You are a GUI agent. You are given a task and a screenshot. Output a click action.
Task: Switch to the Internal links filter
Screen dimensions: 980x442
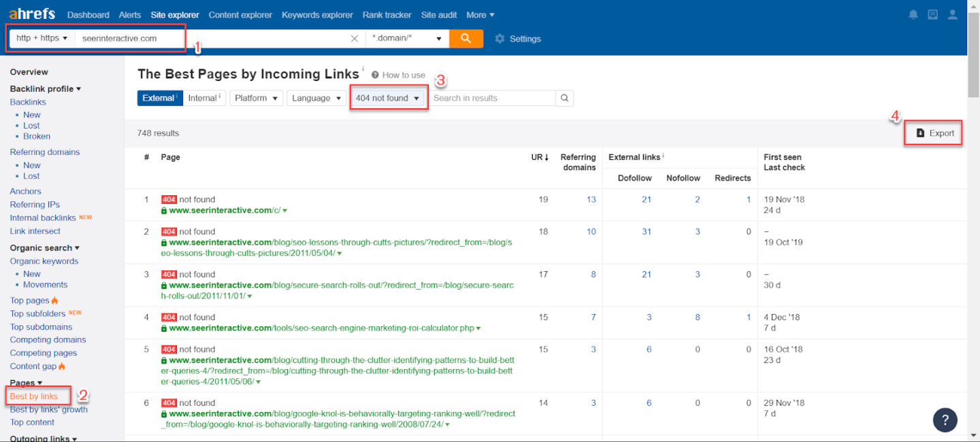tap(203, 98)
